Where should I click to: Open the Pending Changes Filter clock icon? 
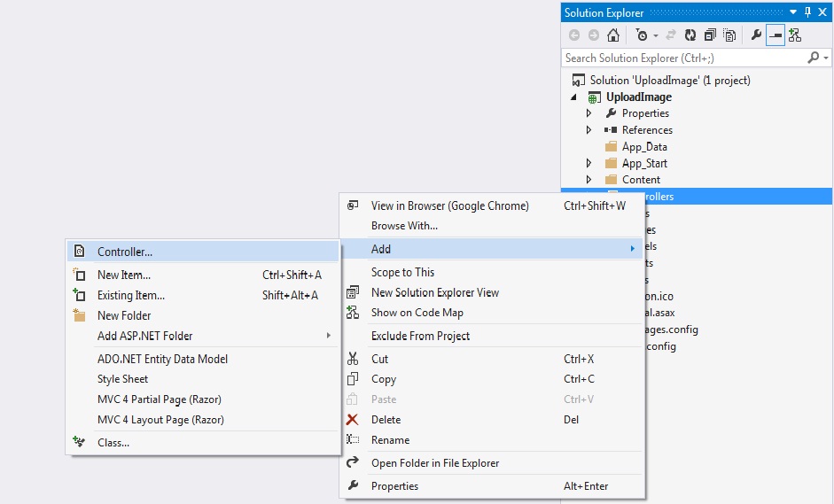642,35
